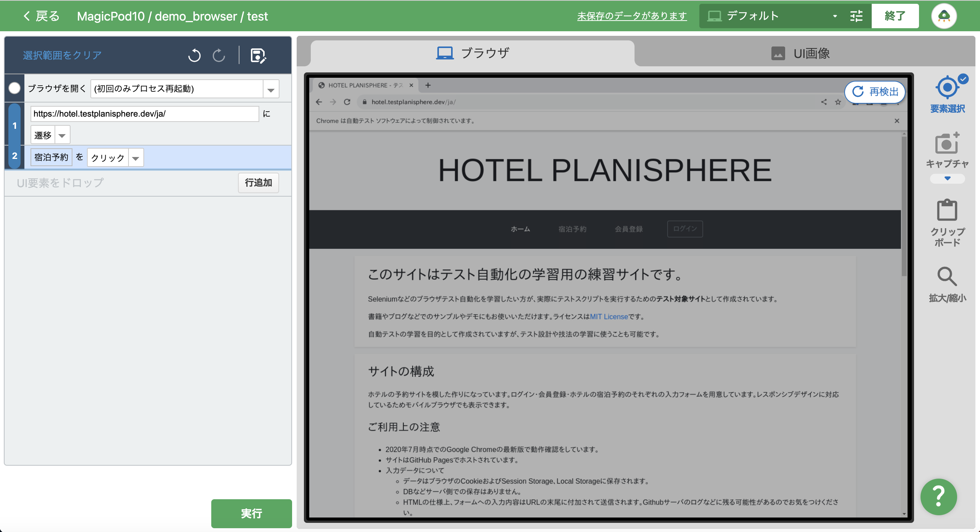Open the settings sliders icon
Viewport: 980px width, 532px height.
tap(856, 16)
